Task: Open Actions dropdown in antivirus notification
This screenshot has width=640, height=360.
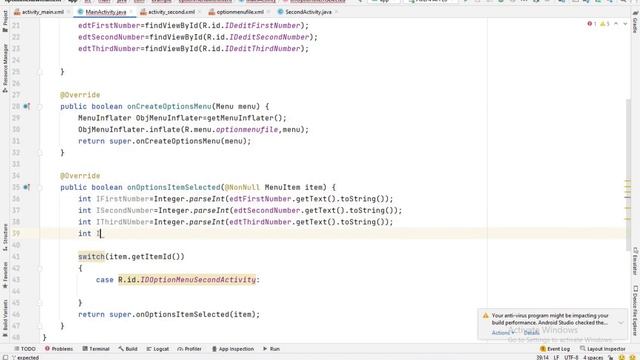Action: [503, 333]
